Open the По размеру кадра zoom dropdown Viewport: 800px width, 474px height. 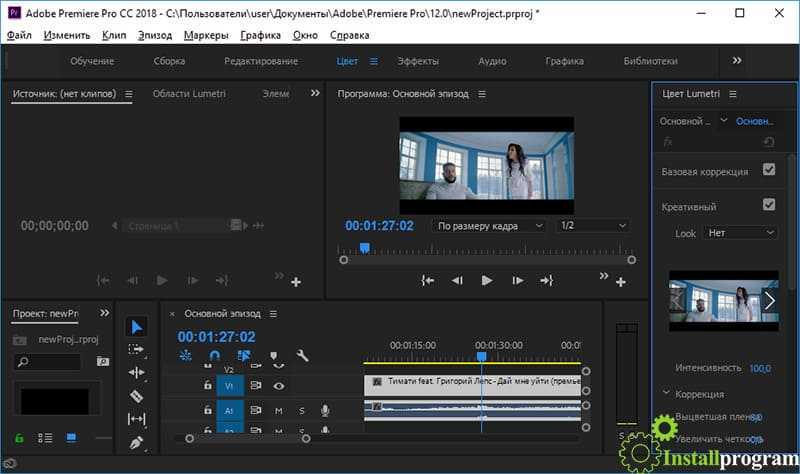(x=489, y=226)
